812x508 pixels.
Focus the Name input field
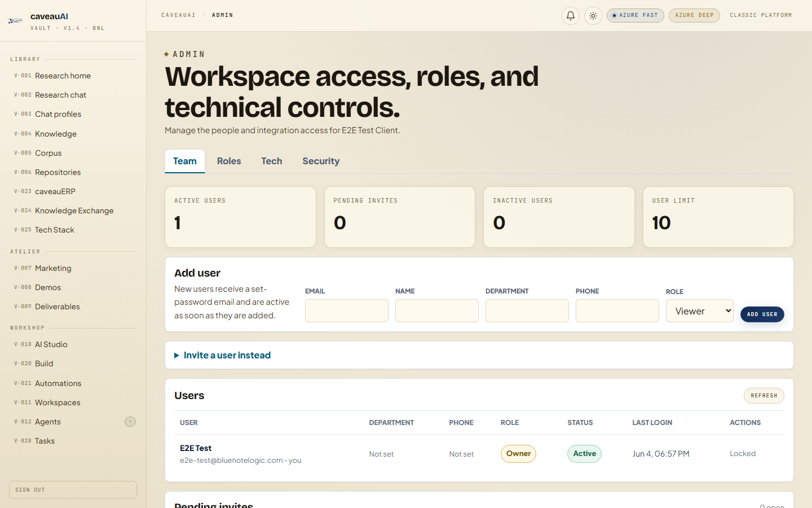tap(437, 311)
